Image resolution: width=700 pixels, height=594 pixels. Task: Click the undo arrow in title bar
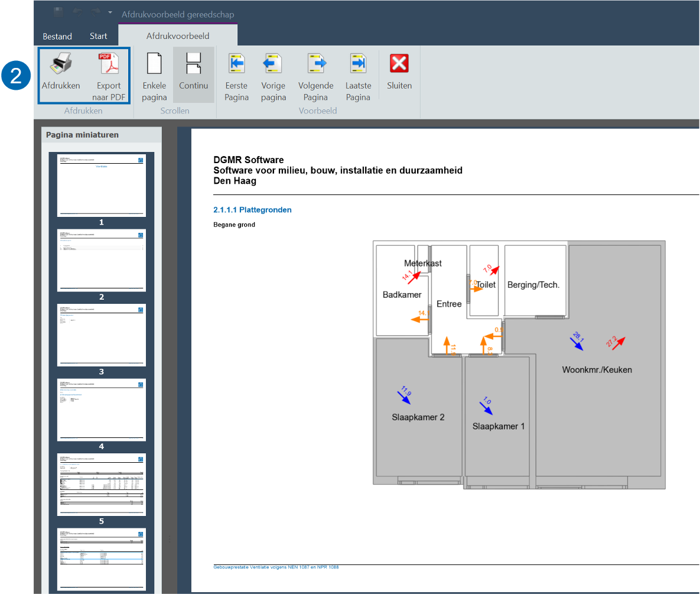[77, 12]
